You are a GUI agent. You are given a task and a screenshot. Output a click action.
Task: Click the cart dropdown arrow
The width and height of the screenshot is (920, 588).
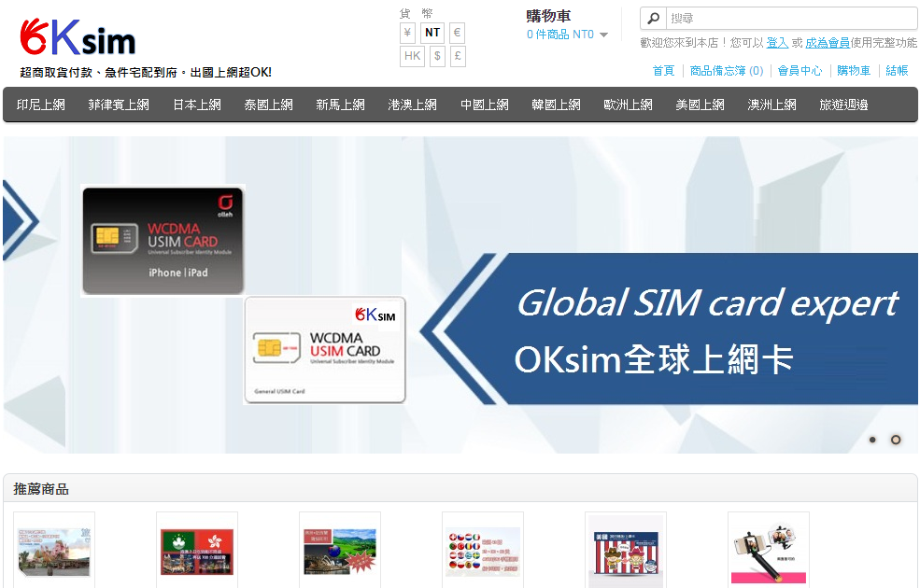pos(603,35)
